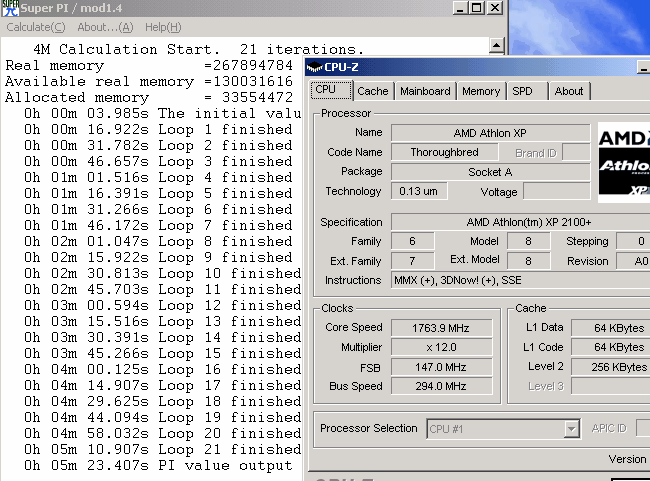Click the line '4M Calculation Start. 21 iterations.'
The width and height of the screenshot is (650, 481).
click(198, 49)
